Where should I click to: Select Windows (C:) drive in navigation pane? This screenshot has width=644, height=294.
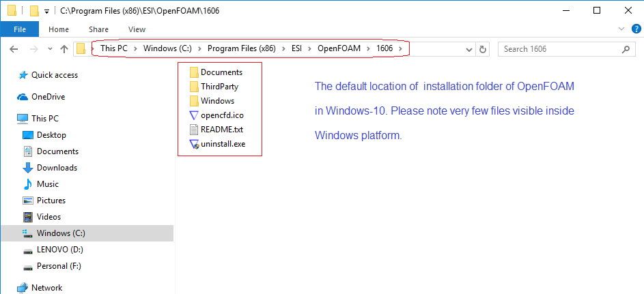pyautogui.click(x=87, y=233)
